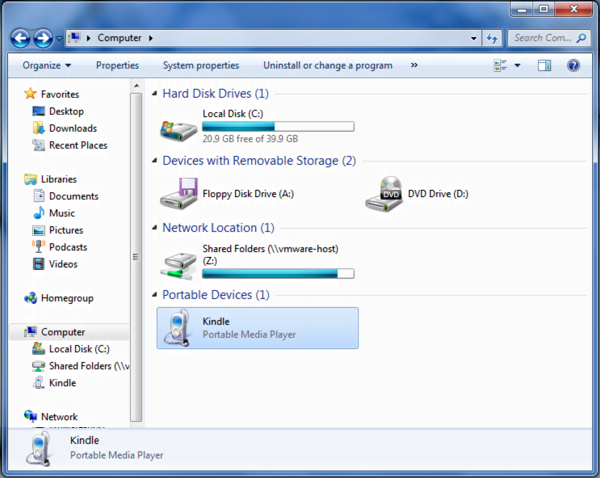This screenshot has height=478, width=600.
Task: Select the Local Disk (C:) drive icon
Action: click(x=178, y=131)
